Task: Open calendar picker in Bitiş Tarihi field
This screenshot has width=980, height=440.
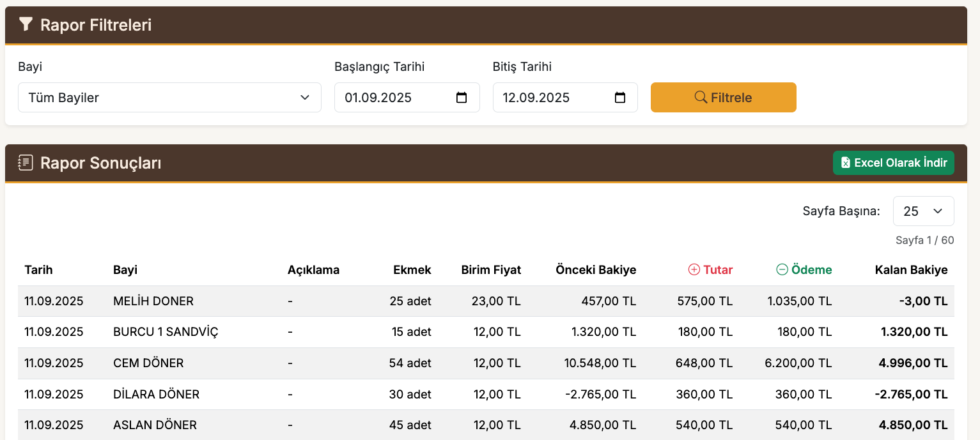Action: [x=619, y=98]
